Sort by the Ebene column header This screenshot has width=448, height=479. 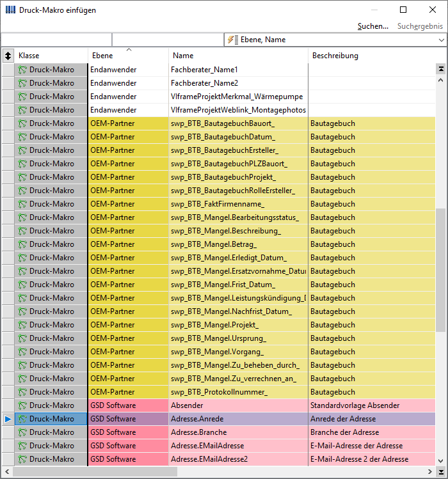pyautogui.click(x=128, y=56)
